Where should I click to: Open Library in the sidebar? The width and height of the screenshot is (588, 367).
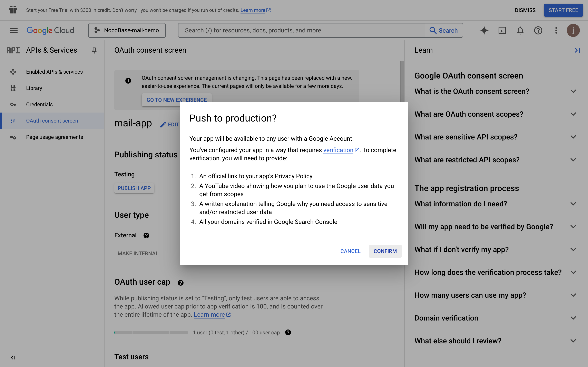pyautogui.click(x=34, y=88)
